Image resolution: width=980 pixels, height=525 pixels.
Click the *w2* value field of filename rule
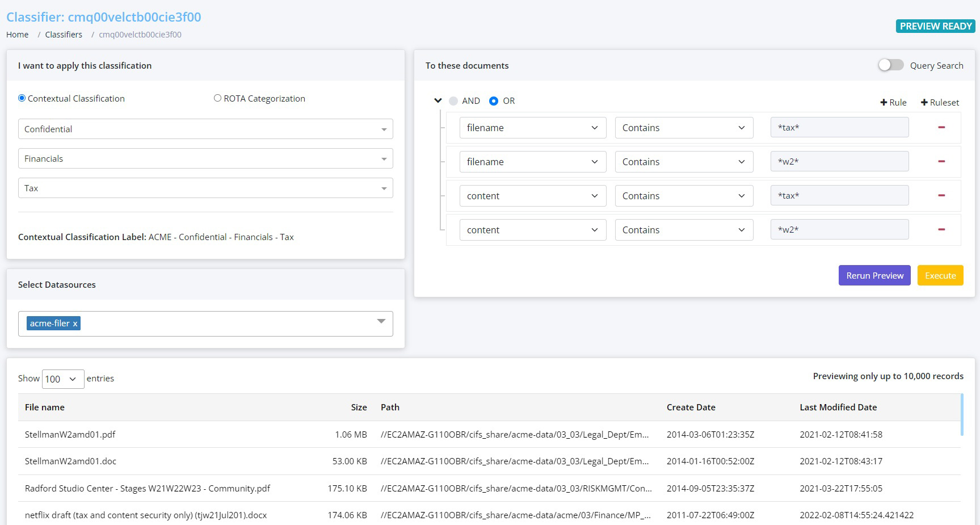(x=839, y=162)
